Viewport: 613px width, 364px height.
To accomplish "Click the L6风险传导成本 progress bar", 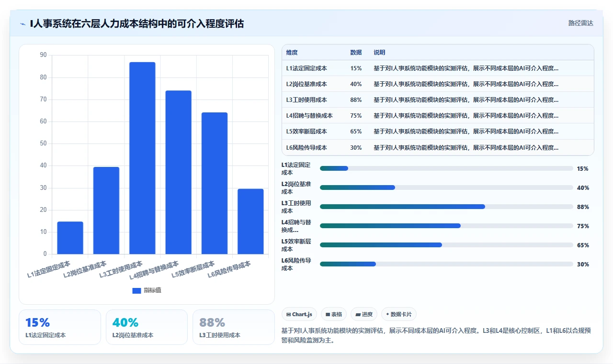I will coord(446,264).
